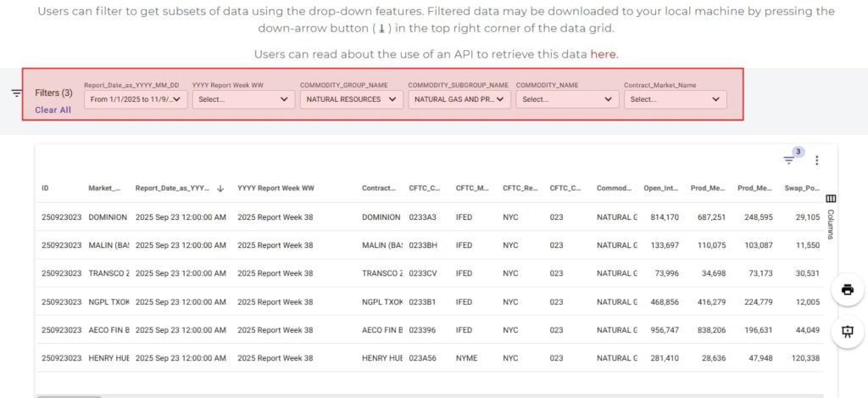Click the Columns panel icon

[830, 199]
